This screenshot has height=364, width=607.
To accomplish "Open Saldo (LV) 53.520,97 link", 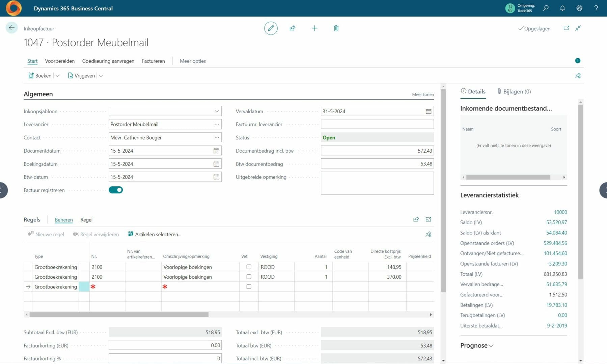I will pyautogui.click(x=556, y=222).
